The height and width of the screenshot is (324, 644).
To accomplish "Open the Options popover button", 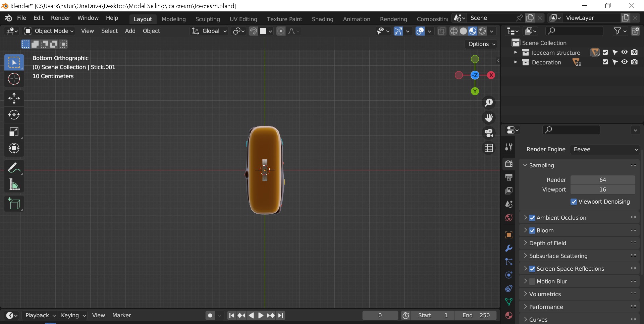I will tap(482, 44).
